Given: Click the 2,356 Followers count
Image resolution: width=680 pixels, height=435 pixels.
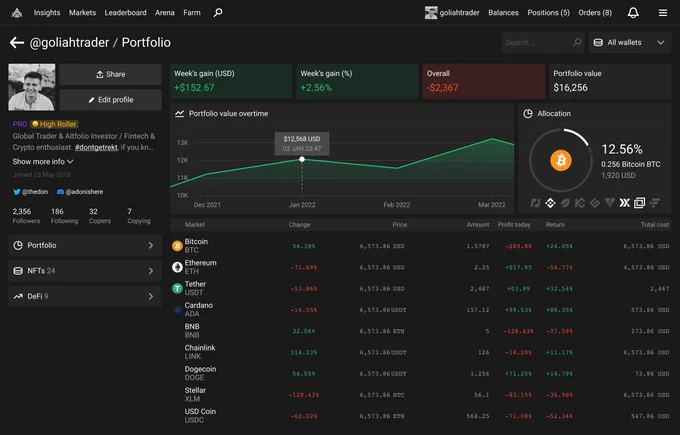Looking at the screenshot, I should pos(26,216).
